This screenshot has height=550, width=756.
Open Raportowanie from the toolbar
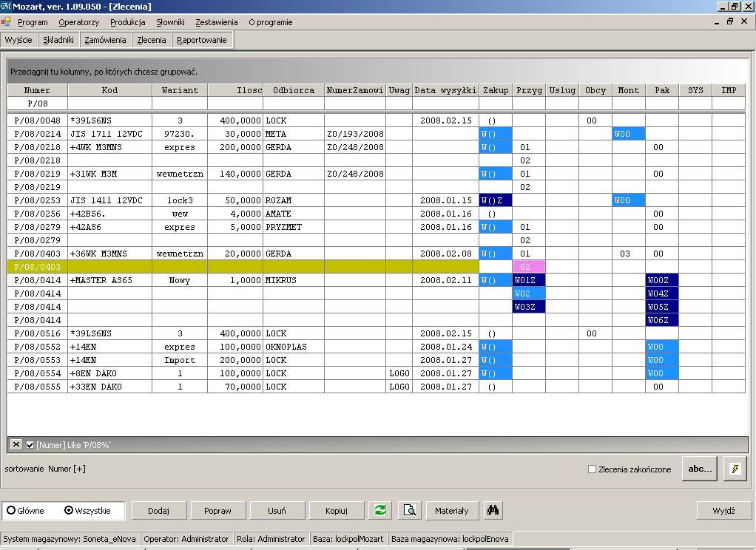[x=201, y=40]
